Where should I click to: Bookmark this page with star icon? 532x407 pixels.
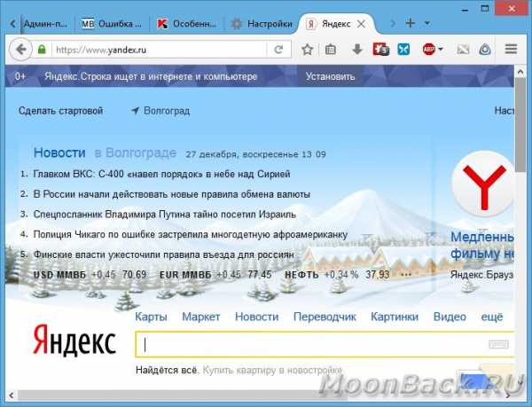[308, 50]
